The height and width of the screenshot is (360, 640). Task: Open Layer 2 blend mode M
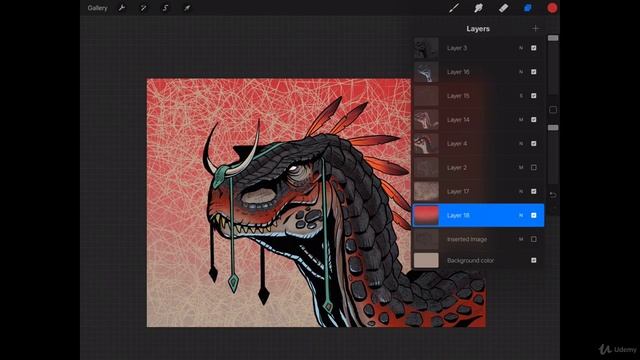click(521, 167)
